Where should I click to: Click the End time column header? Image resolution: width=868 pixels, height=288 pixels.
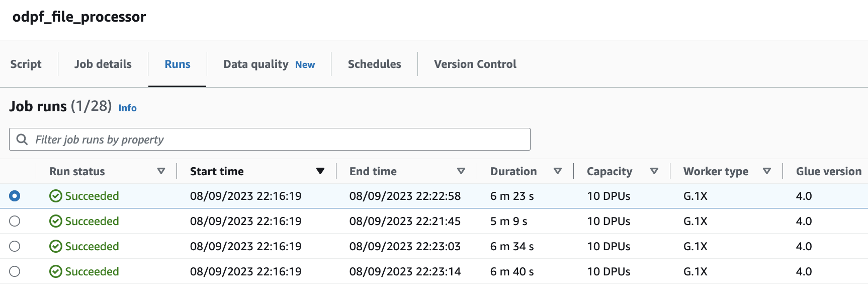(373, 171)
